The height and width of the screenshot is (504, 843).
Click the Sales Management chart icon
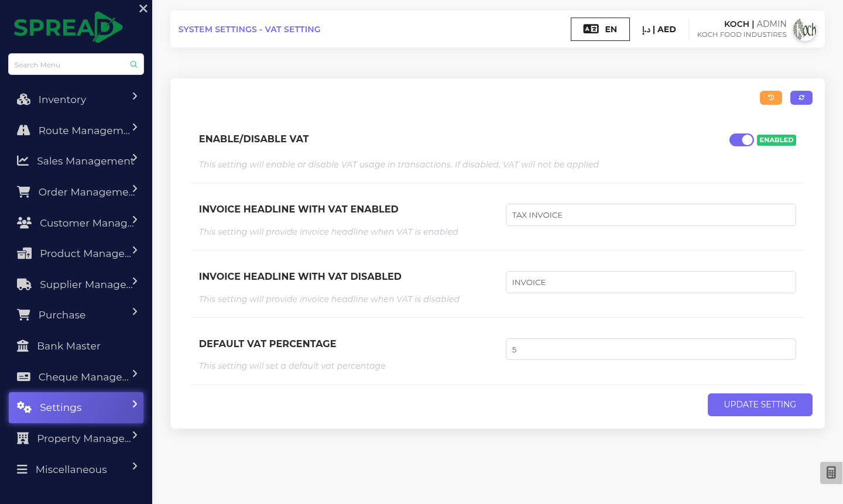pyautogui.click(x=23, y=160)
